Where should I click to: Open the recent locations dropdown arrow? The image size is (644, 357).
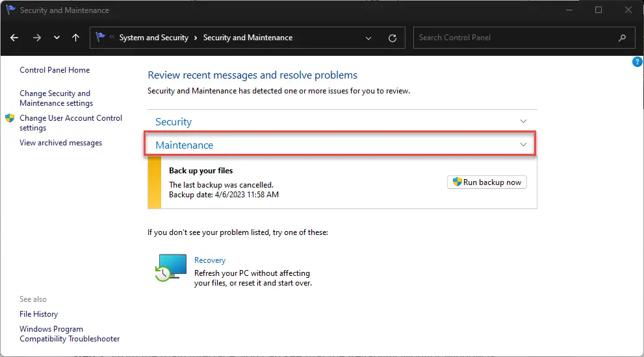coord(57,38)
